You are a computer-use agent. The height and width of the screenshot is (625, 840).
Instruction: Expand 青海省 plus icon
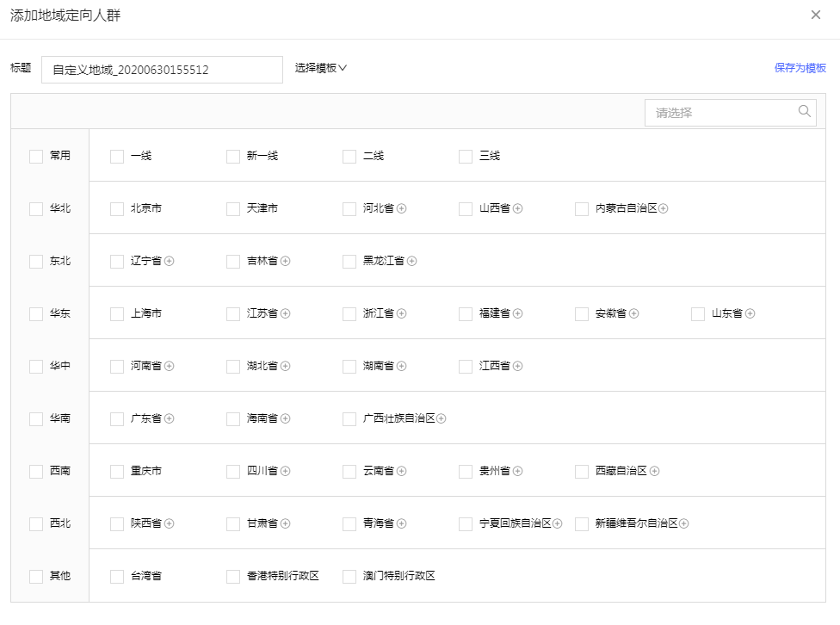click(x=401, y=523)
